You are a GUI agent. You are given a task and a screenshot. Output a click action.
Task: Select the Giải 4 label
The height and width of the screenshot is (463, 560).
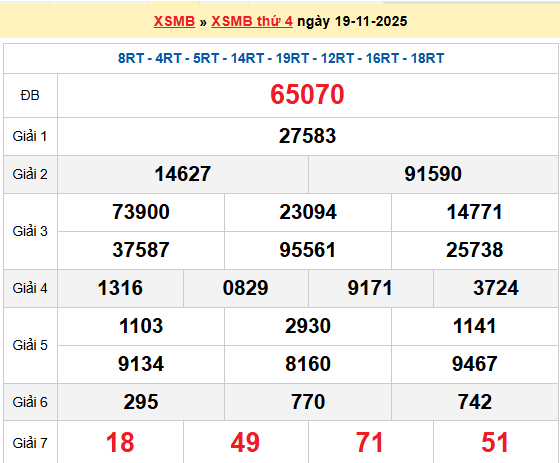[x=30, y=288]
